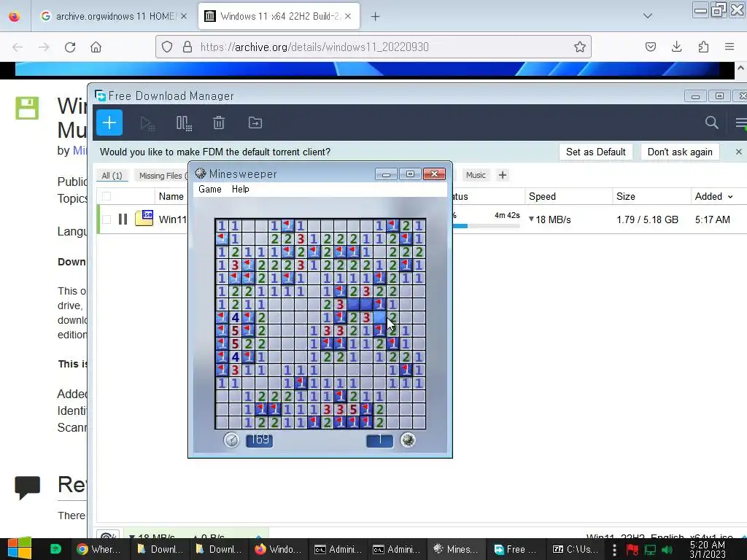Viewport: 747px width, 560px height.
Task: Click the Minesweeper timer clock icon
Action: [231, 440]
